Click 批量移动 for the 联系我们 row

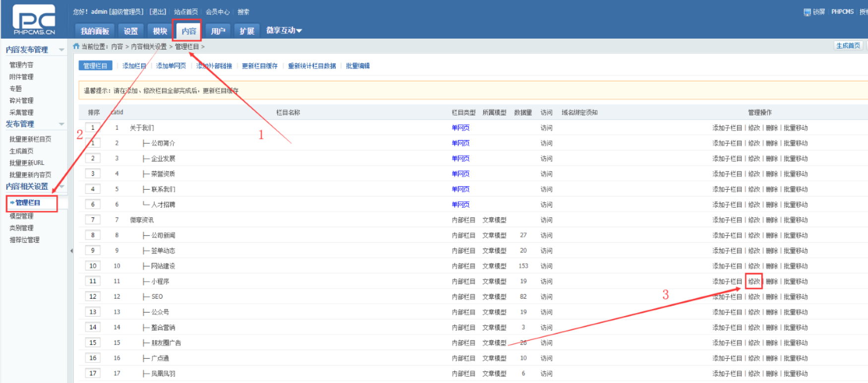point(796,189)
